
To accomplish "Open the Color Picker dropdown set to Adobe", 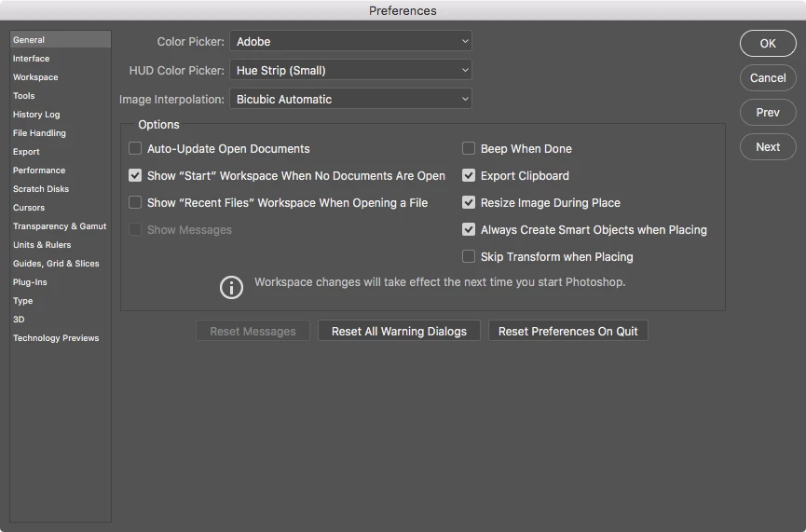I will coord(350,41).
